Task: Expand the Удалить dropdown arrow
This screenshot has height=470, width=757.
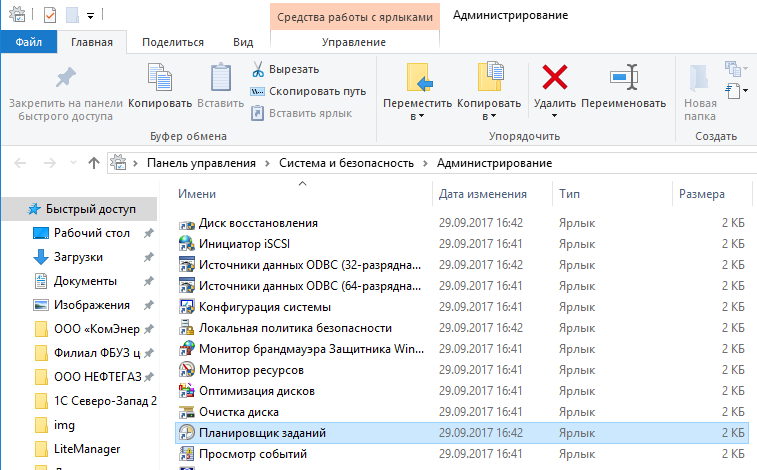Action: (554, 115)
